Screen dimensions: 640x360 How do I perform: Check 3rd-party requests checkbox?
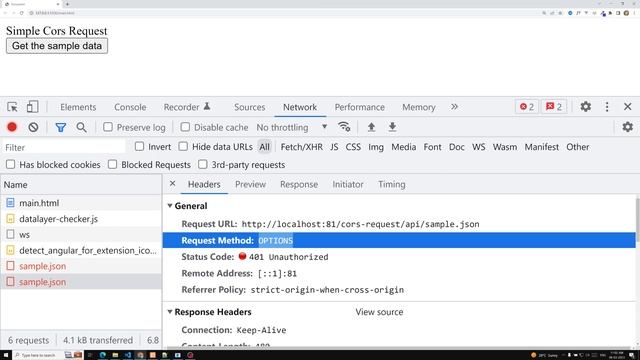202,164
